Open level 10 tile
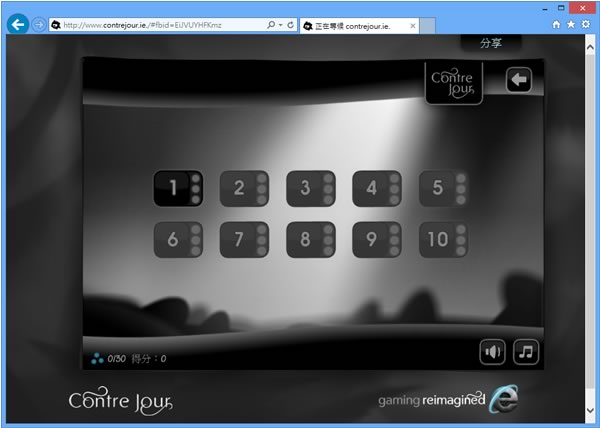The image size is (600, 428). click(x=443, y=239)
